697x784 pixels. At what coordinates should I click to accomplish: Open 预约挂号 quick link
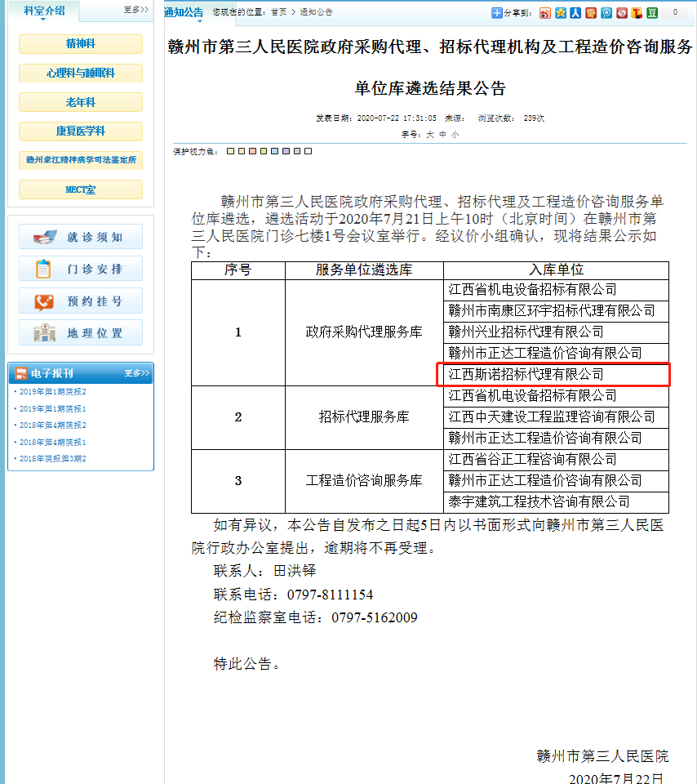(81, 301)
